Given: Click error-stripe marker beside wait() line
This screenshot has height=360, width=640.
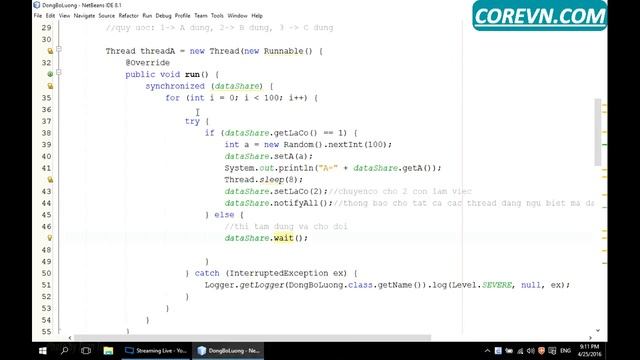Looking at the screenshot, I should pyautogui.click(x=604, y=238).
